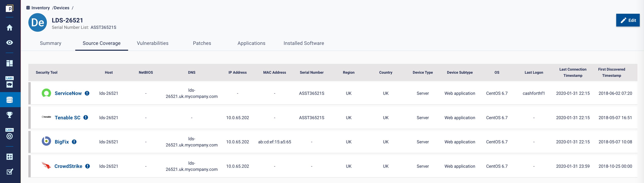The width and height of the screenshot is (644, 183).
Task: Click the Region column header
Action: point(348,73)
